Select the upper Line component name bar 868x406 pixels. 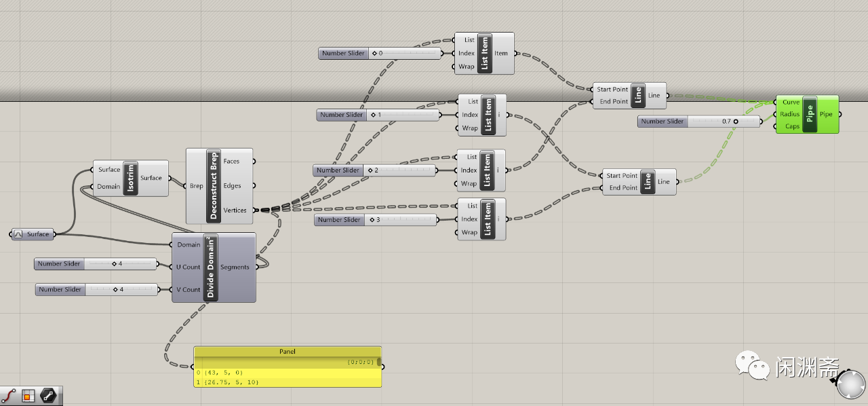tap(637, 96)
